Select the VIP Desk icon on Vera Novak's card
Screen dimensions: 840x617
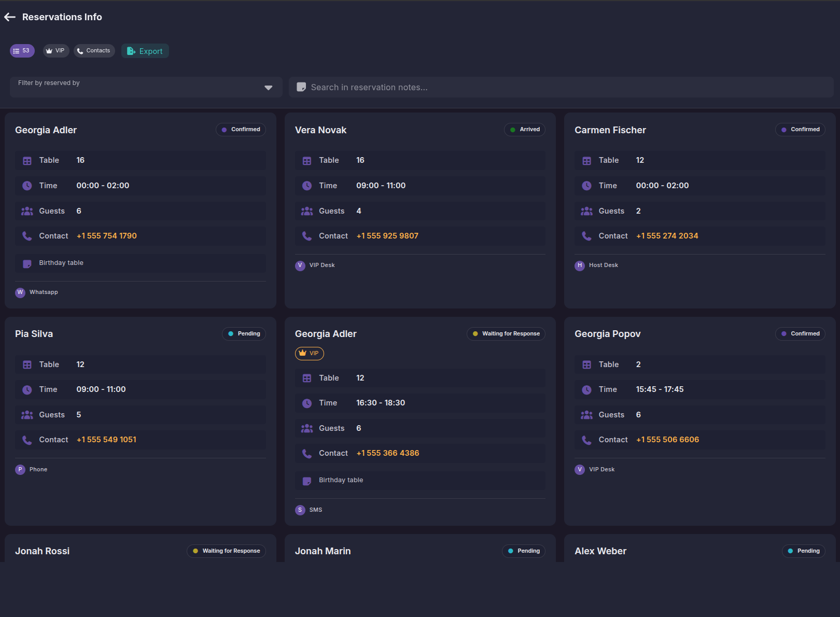tap(300, 265)
